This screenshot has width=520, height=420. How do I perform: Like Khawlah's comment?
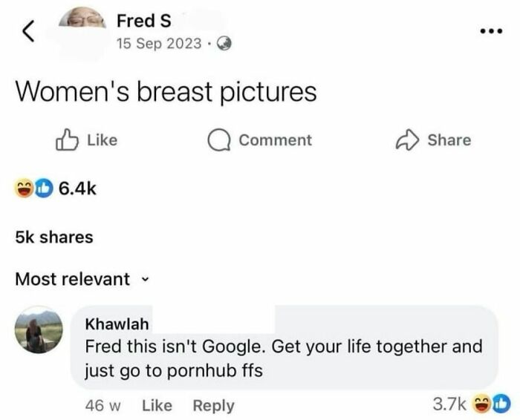[157, 405]
